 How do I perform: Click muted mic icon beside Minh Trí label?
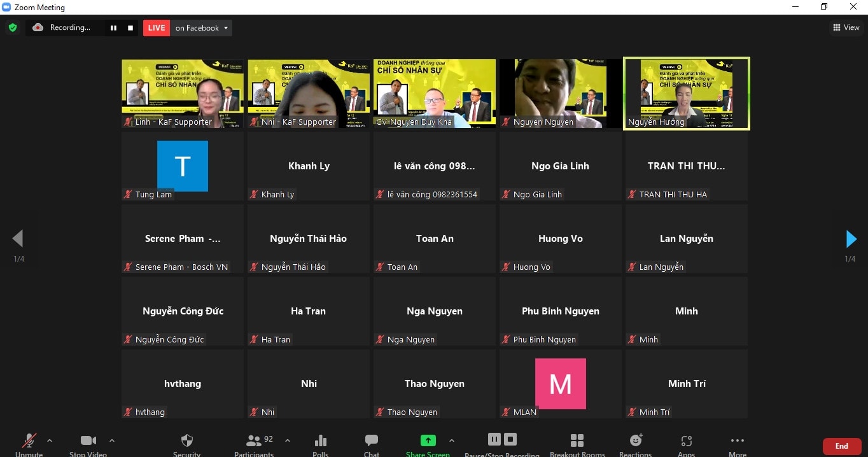click(632, 412)
